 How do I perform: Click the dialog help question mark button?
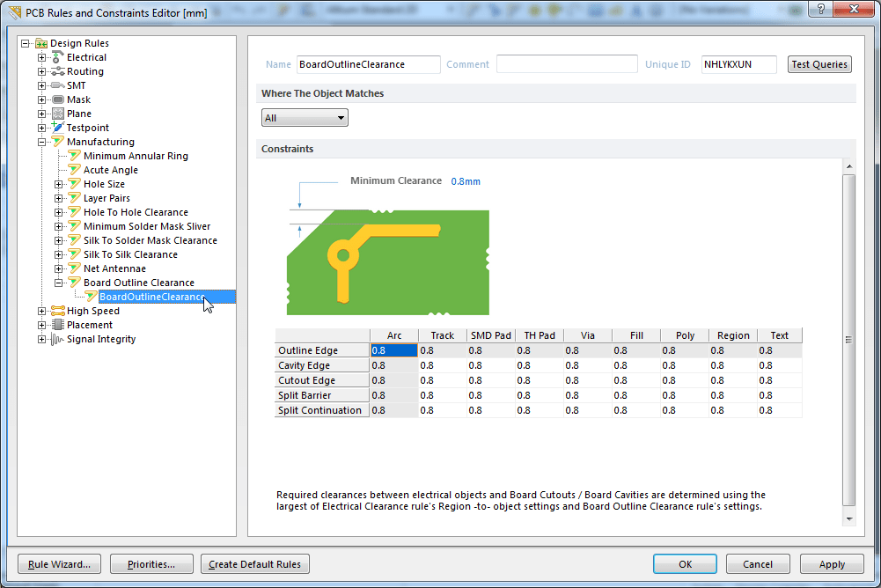(821, 9)
